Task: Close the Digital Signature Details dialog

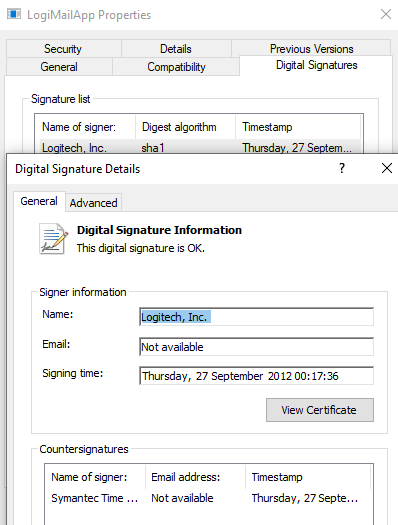Action: click(x=387, y=168)
